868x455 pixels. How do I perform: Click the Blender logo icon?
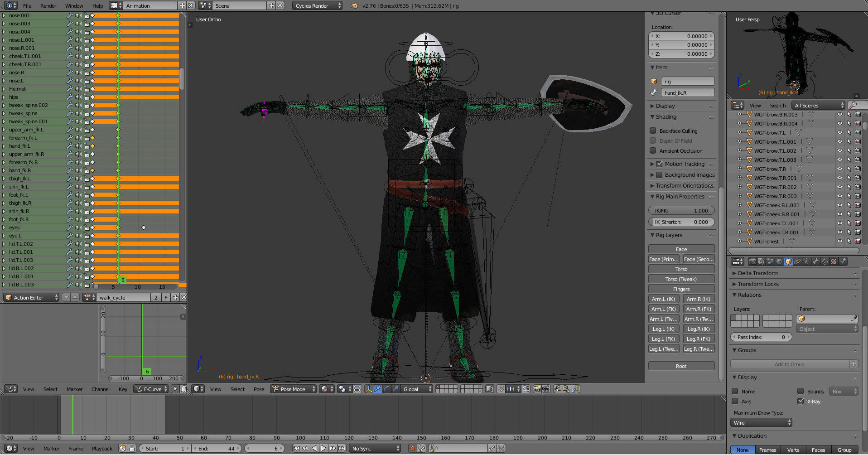click(354, 5)
